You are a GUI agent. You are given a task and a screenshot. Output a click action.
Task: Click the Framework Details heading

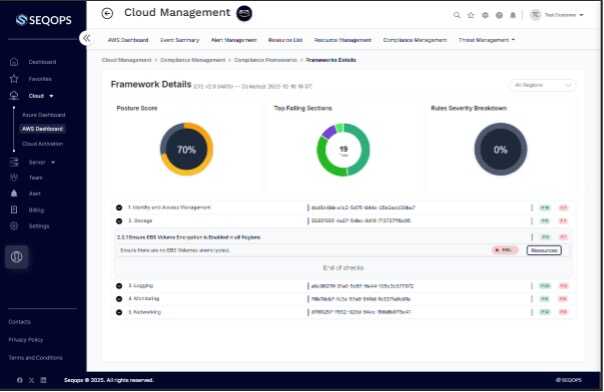coord(151,84)
